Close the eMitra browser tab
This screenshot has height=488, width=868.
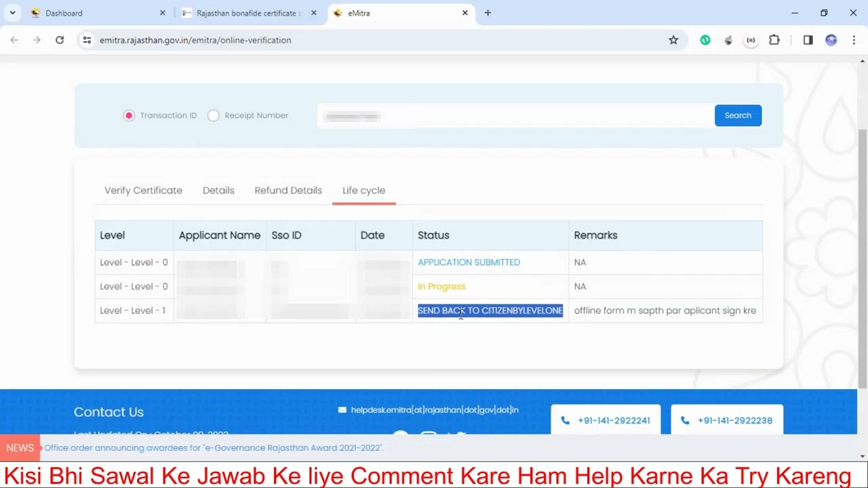point(465,13)
